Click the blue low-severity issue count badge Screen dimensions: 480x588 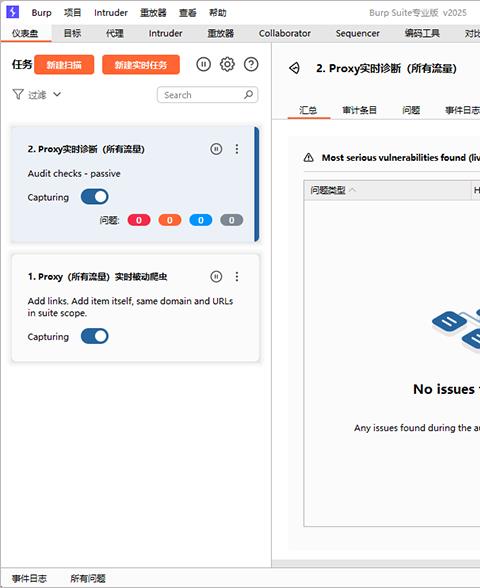coord(201,220)
